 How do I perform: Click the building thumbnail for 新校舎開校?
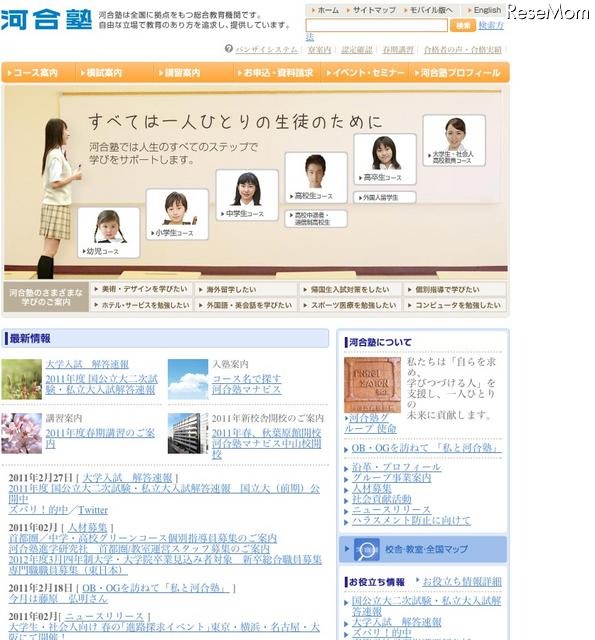click(188, 433)
